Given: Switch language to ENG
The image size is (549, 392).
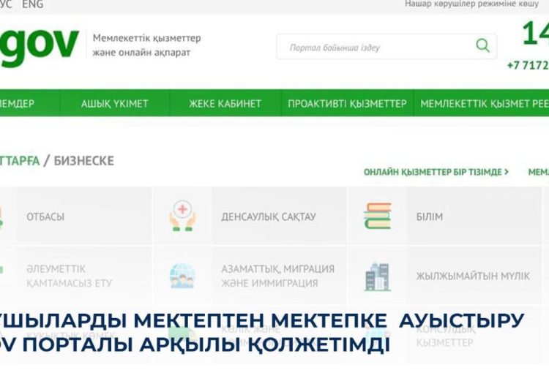Looking at the screenshot, I should [32, 4].
